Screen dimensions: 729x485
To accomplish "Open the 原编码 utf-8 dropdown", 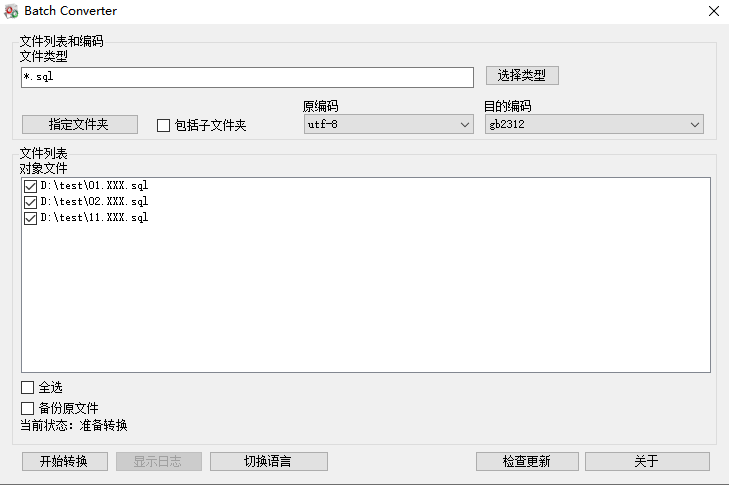I will [x=389, y=125].
